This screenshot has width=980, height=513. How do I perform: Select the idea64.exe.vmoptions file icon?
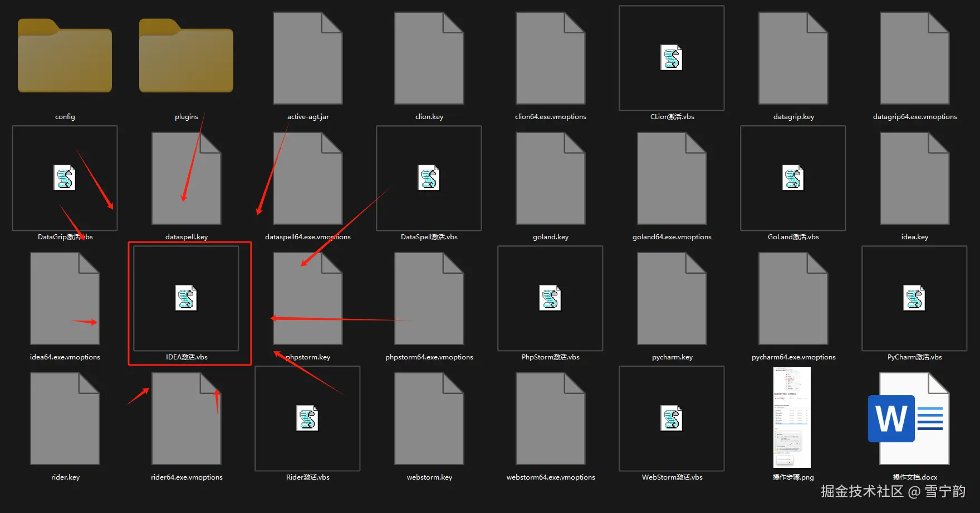click(x=65, y=298)
